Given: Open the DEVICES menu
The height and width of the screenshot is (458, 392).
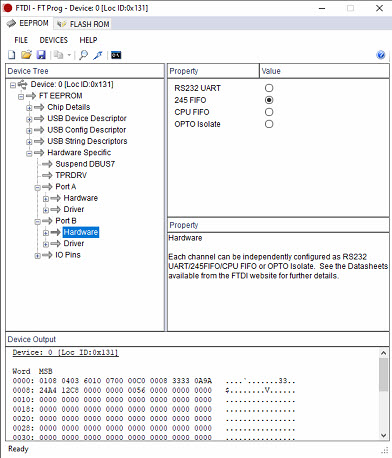Looking at the screenshot, I should (x=54, y=40).
